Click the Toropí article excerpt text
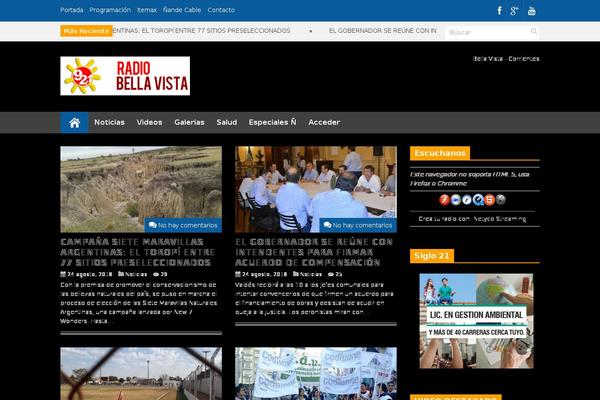Image resolution: width=600 pixels, height=400 pixels. click(139, 303)
